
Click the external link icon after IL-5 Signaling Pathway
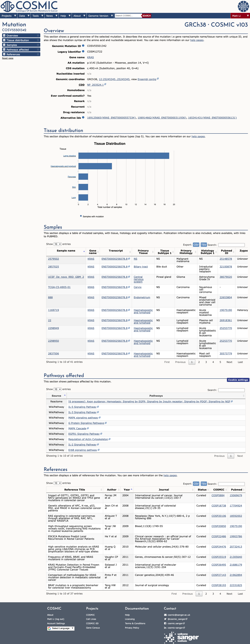(98, 407)
